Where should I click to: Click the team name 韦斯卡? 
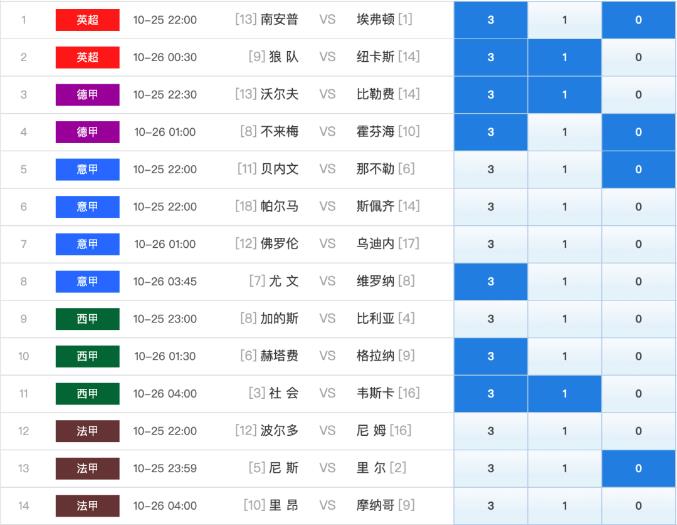[x=375, y=393]
